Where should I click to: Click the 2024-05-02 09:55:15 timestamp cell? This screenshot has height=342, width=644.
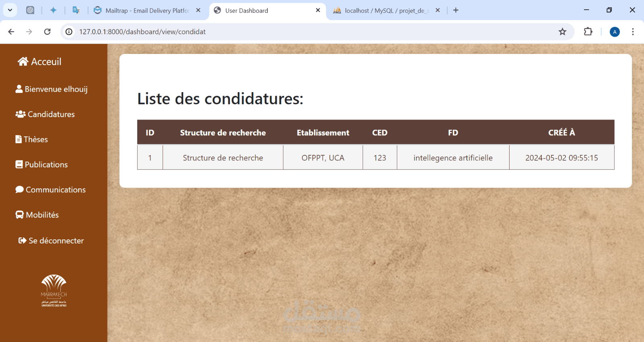coord(561,158)
